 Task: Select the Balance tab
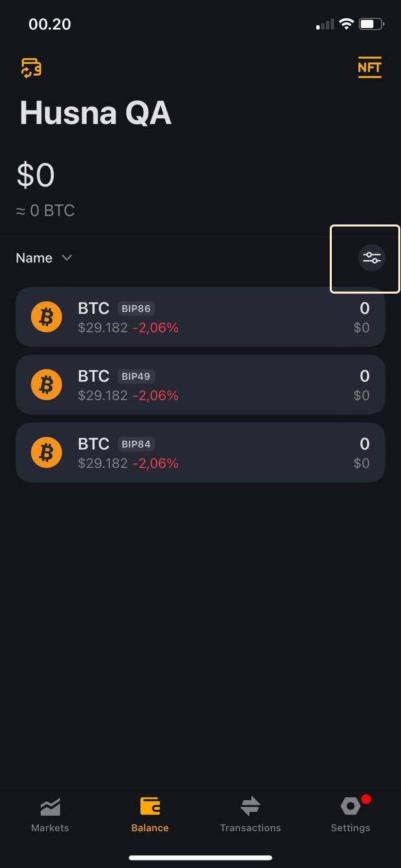pos(150,814)
